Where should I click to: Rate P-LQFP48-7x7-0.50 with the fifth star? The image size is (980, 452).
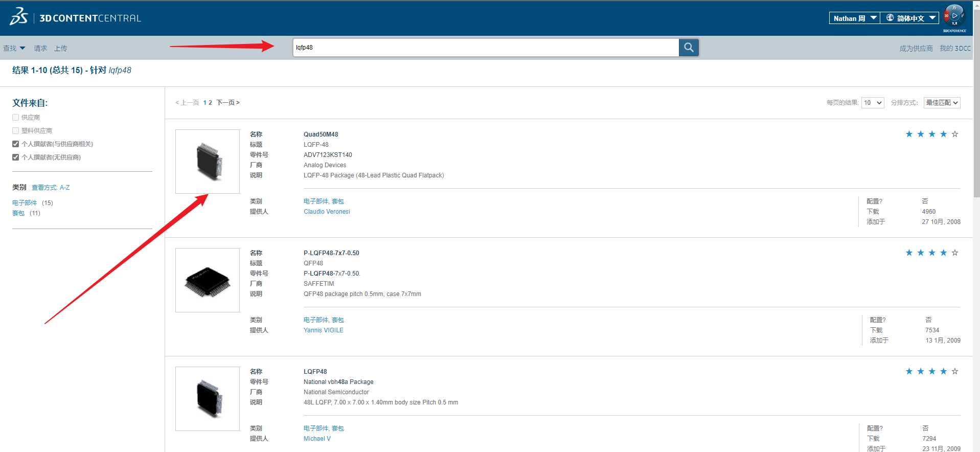click(x=955, y=253)
